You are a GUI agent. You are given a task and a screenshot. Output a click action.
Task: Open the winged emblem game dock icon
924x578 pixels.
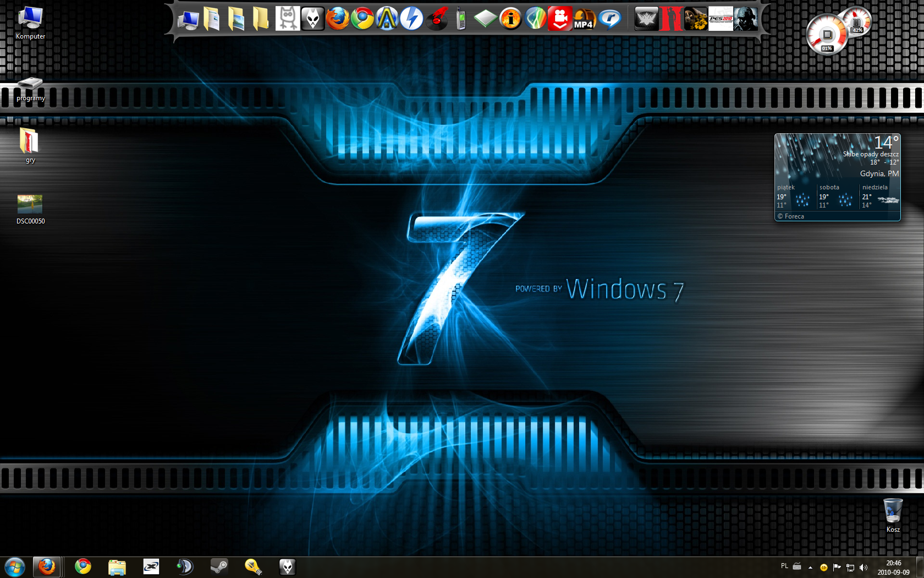click(x=646, y=19)
